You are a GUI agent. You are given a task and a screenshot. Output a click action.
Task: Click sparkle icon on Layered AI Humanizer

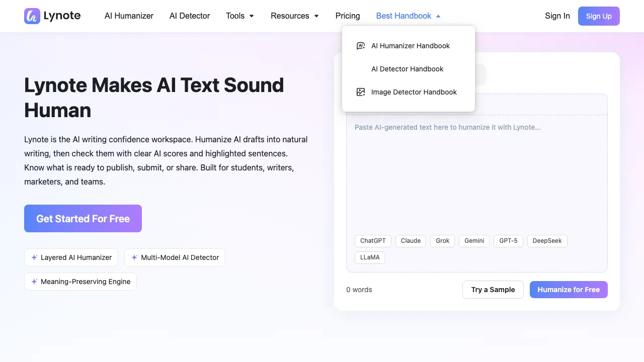coord(34,257)
